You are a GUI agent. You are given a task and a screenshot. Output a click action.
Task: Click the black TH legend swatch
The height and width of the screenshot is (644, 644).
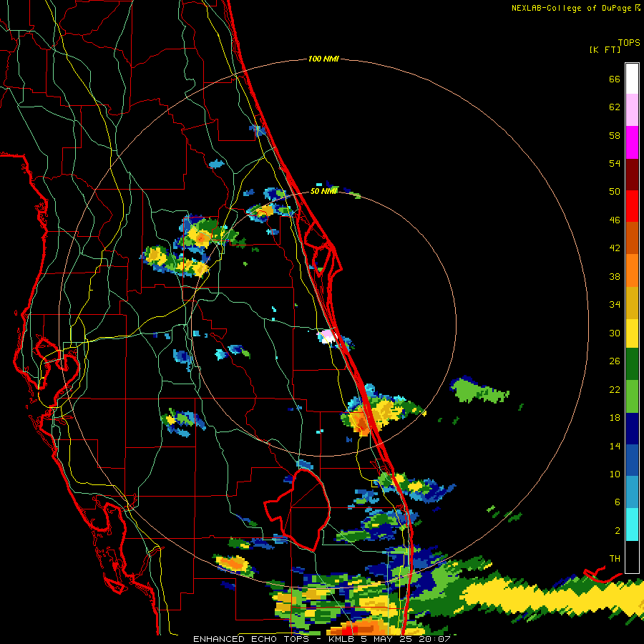[632, 557]
